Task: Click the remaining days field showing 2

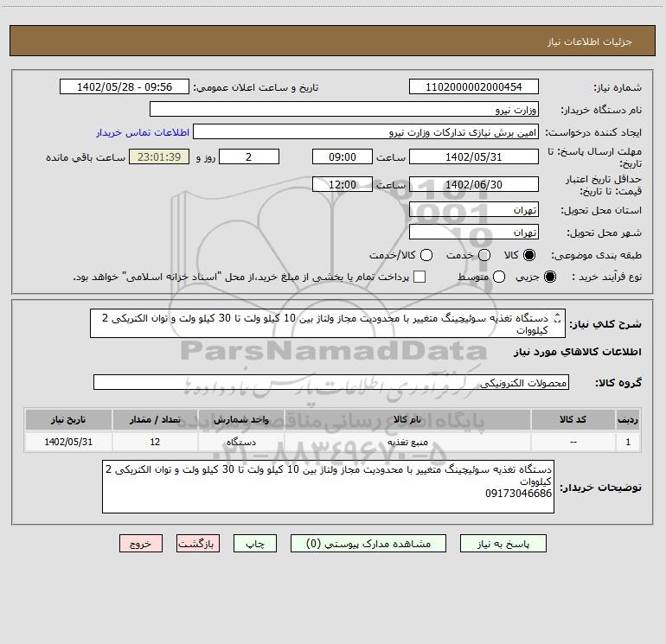Action: pos(249,156)
